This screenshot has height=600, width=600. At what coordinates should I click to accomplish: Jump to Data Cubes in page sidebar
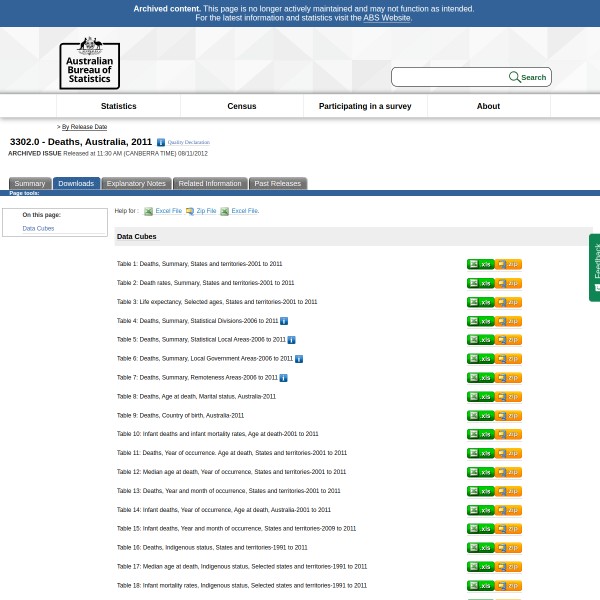pyautogui.click(x=38, y=228)
